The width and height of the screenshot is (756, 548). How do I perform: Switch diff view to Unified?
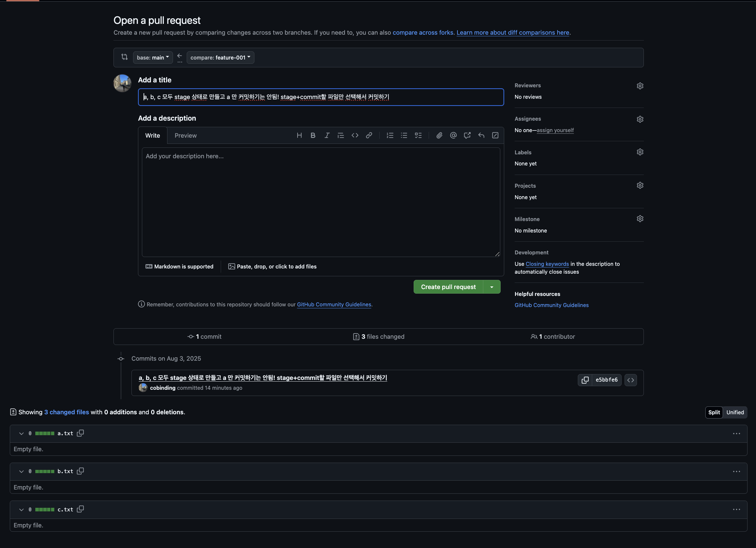click(x=735, y=412)
